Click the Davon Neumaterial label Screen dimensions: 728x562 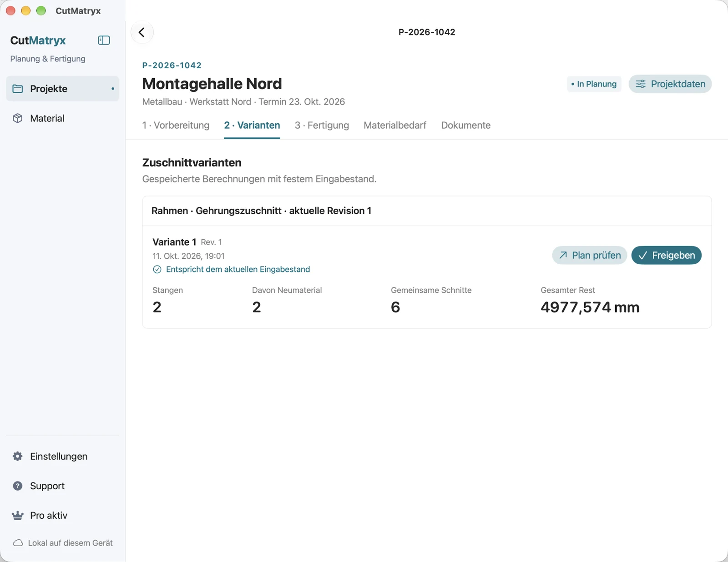[x=287, y=290]
